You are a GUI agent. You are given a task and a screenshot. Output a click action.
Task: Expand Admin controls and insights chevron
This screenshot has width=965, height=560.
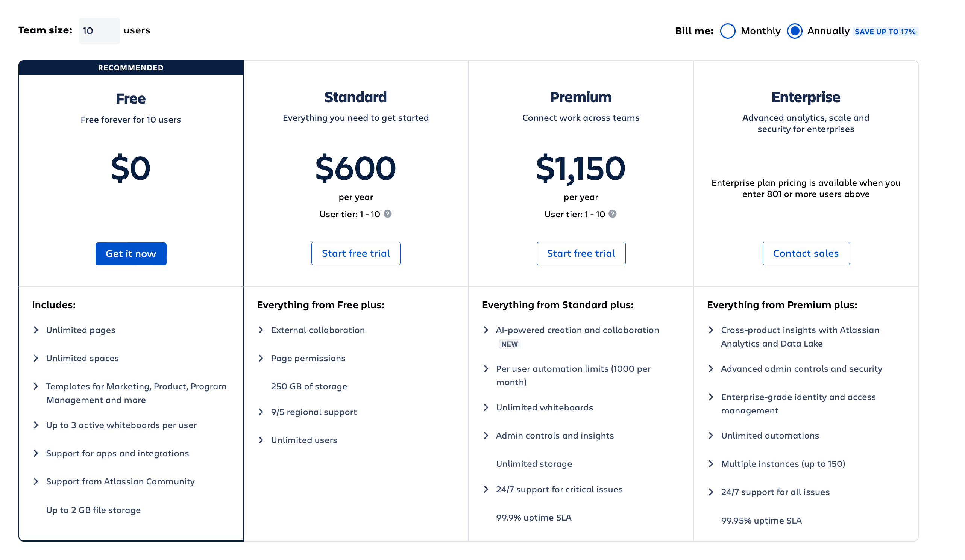click(x=486, y=436)
